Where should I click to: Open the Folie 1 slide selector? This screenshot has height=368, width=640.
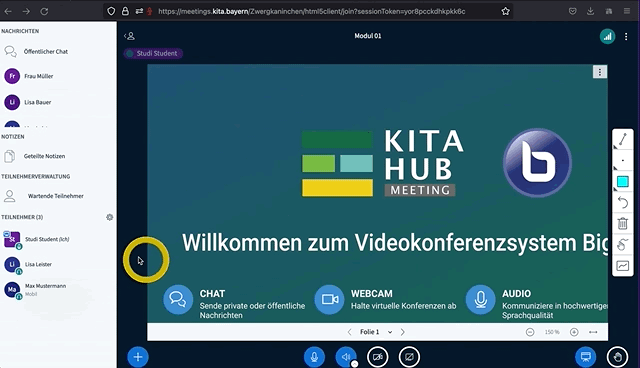pos(376,332)
